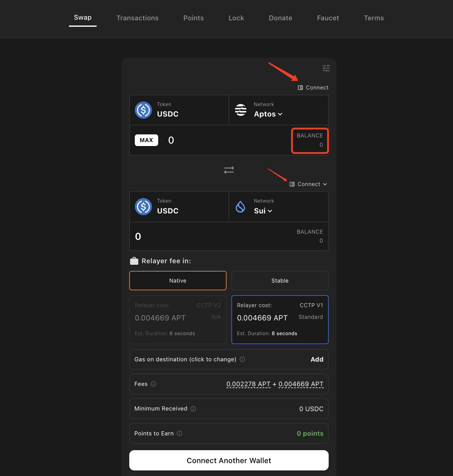Click 'Gas on destination (click to change)' text
This screenshot has width=453, height=476.
[x=185, y=359]
